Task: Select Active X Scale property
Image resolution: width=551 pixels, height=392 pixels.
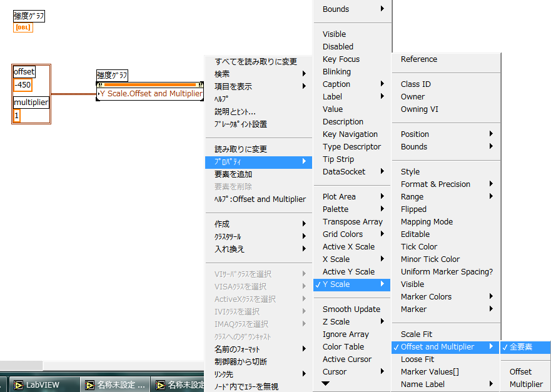Action: coord(351,246)
